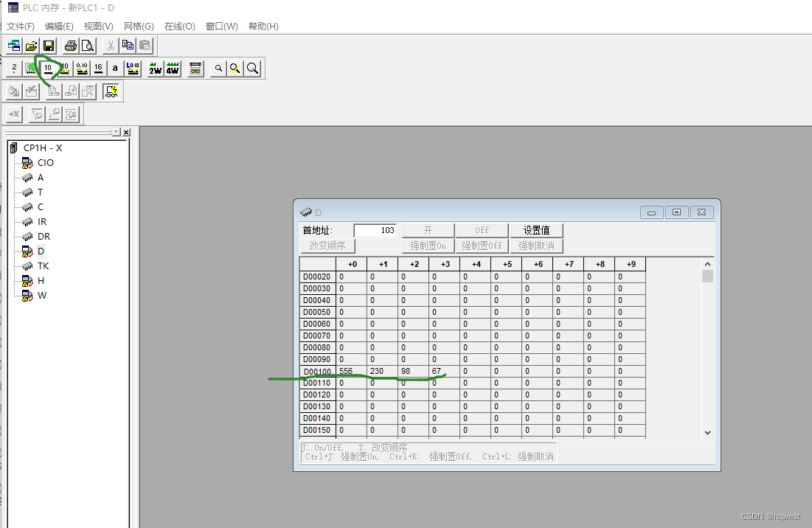Screen dimensions: 812x528
Task: Click the new PLC window icon
Action: tap(14, 46)
